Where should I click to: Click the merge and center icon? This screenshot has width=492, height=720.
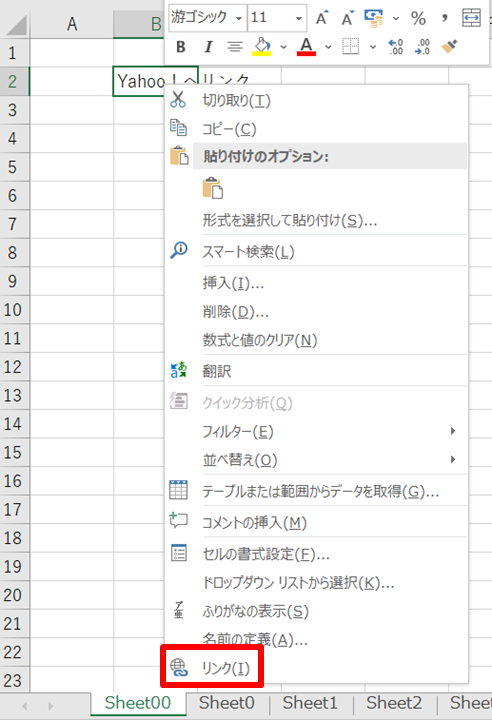pyautogui.click(x=472, y=18)
